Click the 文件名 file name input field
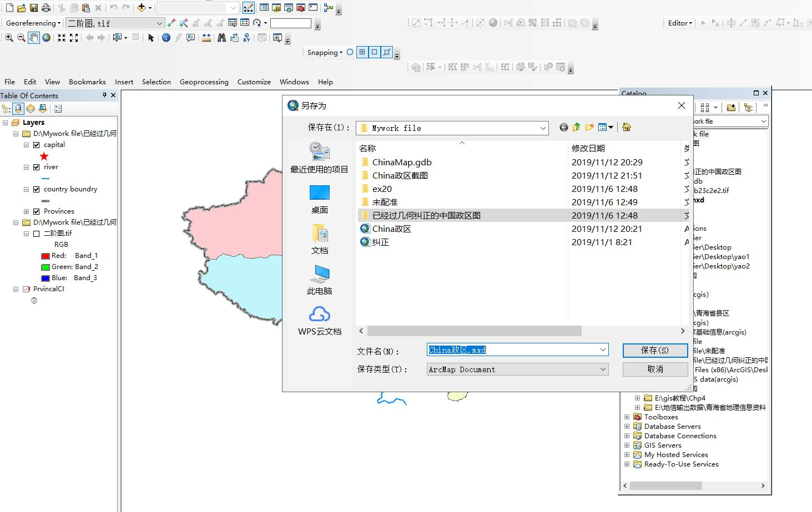This screenshot has height=512, width=812. pos(517,349)
